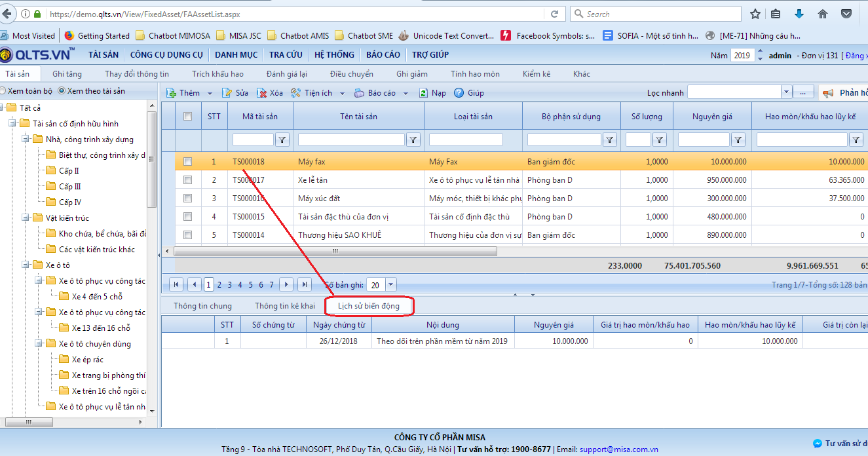The height and width of the screenshot is (456, 868).
Task: Open the DANH MỤC menu
Action: point(236,55)
